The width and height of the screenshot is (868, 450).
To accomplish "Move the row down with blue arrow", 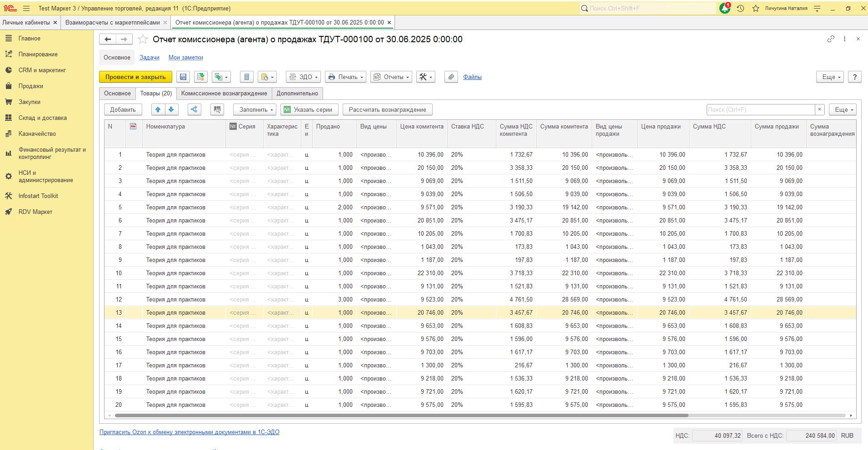I will coord(171,109).
